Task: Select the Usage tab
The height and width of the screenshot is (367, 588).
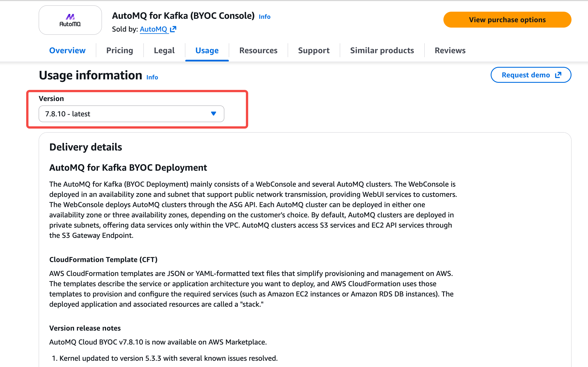Action: click(x=207, y=50)
